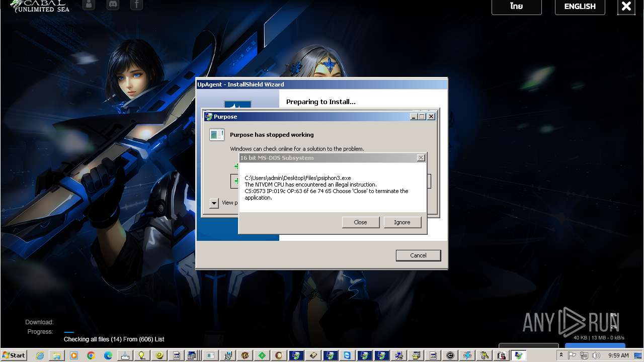Close the Purpose error window
644x362 pixels.
click(x=431, y=117)
